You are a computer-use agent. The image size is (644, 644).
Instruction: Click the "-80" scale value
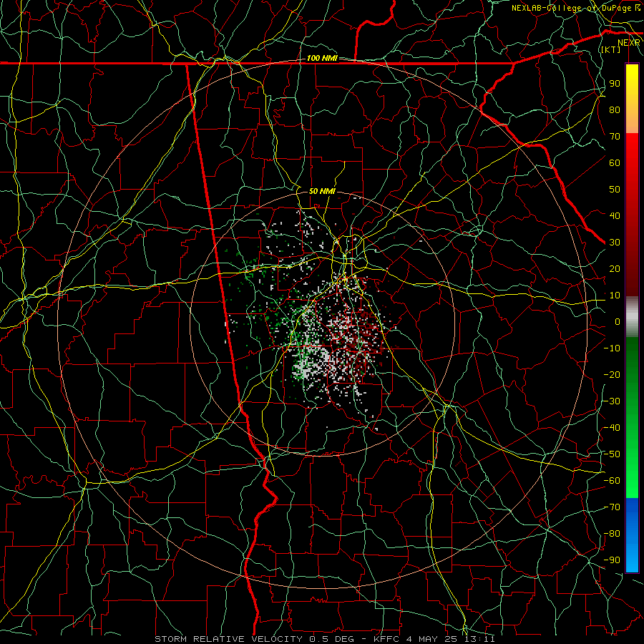click(x=612, y=534)
